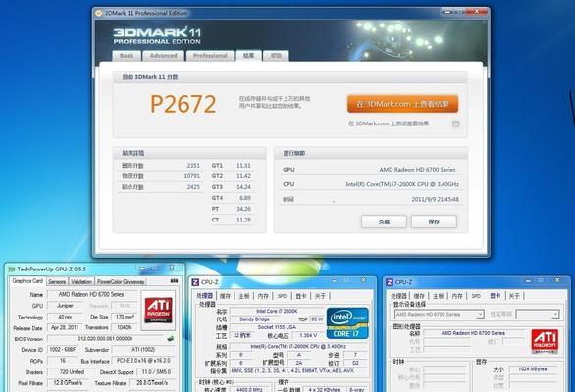This screenshot has height=392, width=575.
Task: Open 处理器 tab in right CPU-Z window
Action: (398, 296)
